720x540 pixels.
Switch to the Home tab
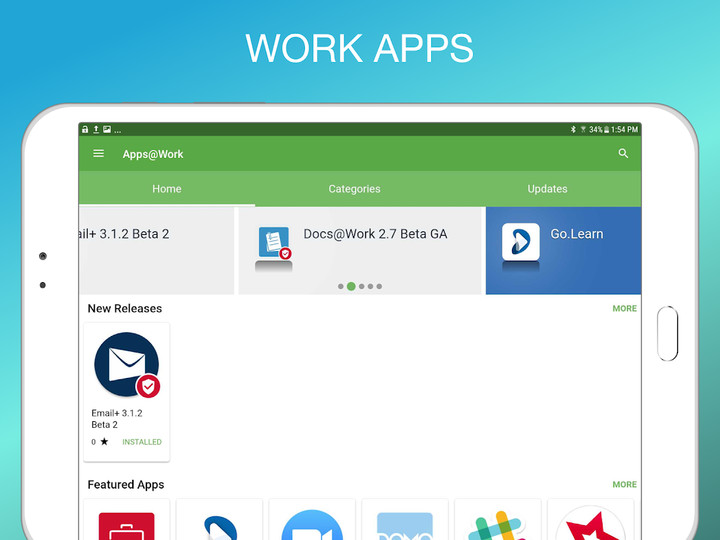pos(167,189)
